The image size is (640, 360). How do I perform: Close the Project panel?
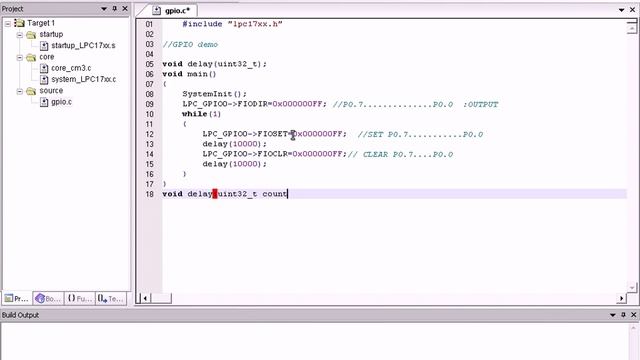coord(125,9)
